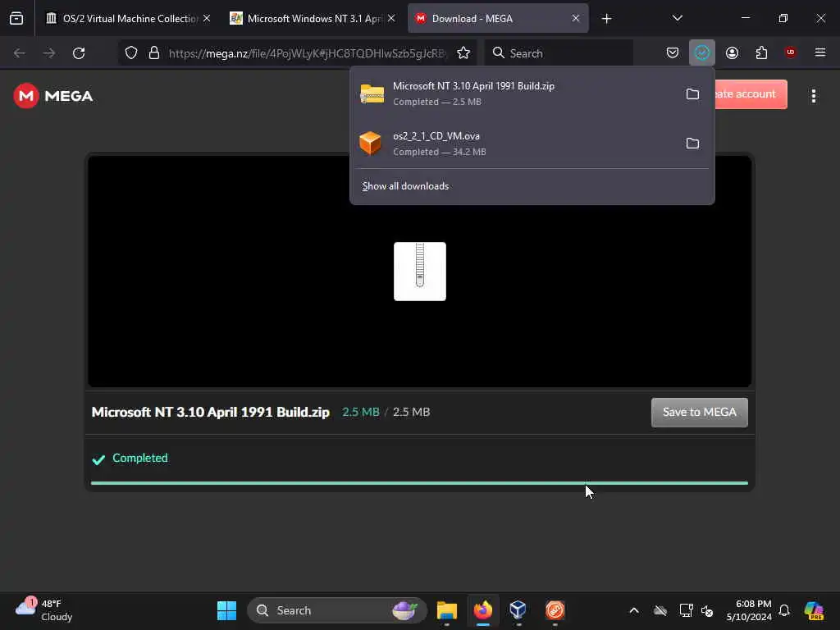Screen dimensions: 840x630
Task: Click Show all downloads
Action: pos(405,186)
